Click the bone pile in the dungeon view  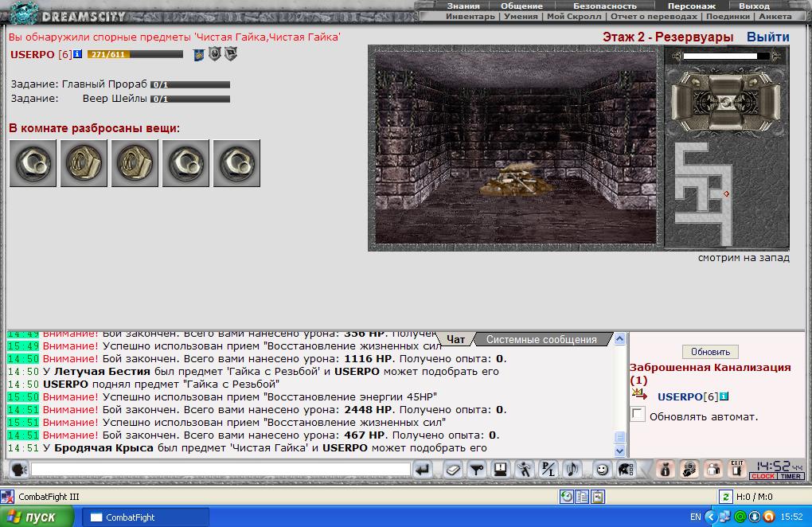coord(516,180)
